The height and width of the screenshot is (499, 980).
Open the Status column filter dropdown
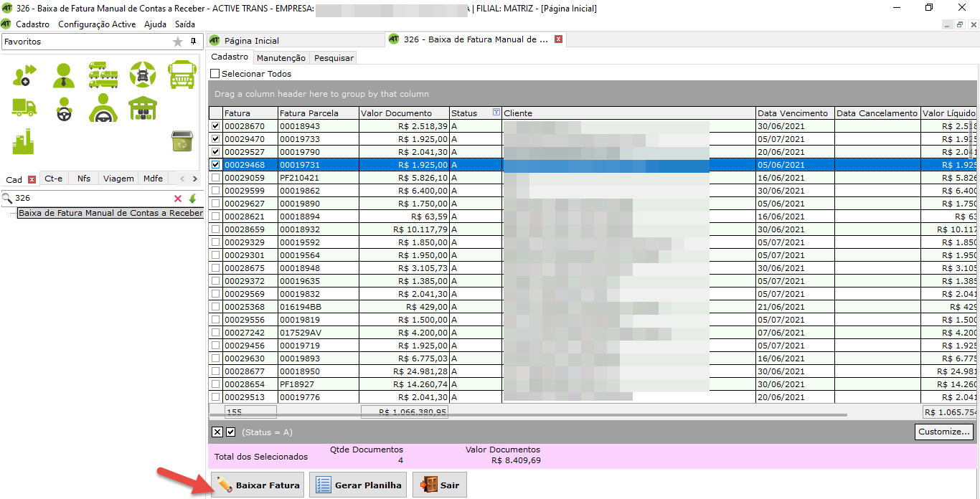click(496, 113)
